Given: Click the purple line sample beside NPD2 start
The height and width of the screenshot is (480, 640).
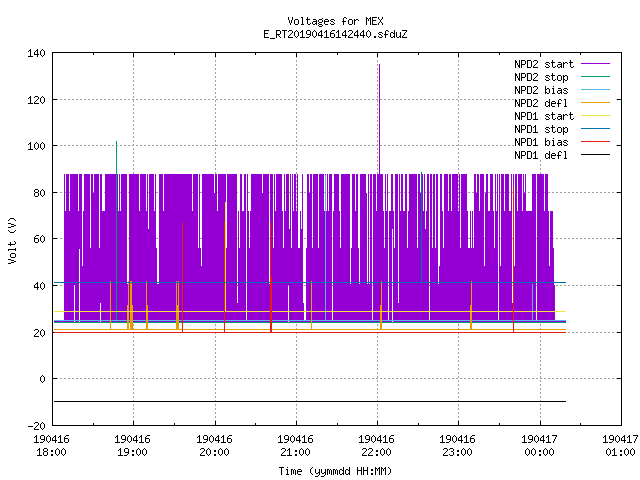Looking at the screenshot, I should coord(595,64).
